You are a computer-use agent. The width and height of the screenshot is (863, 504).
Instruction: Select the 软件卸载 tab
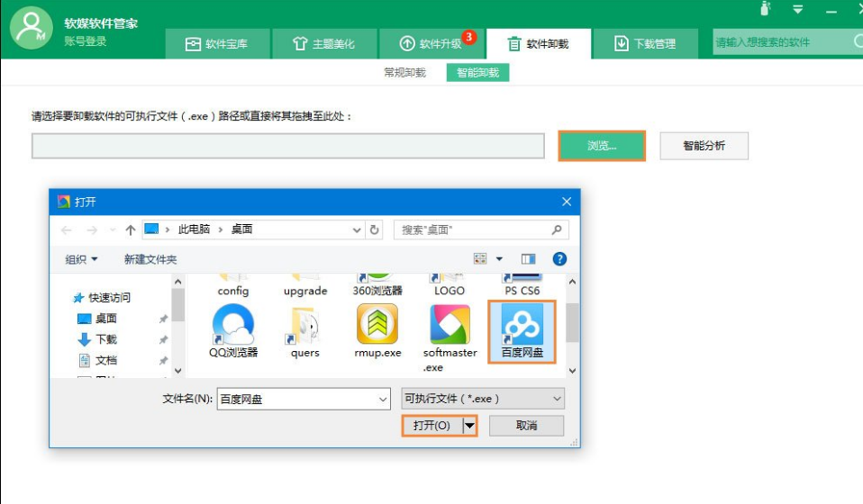[539, 43]
